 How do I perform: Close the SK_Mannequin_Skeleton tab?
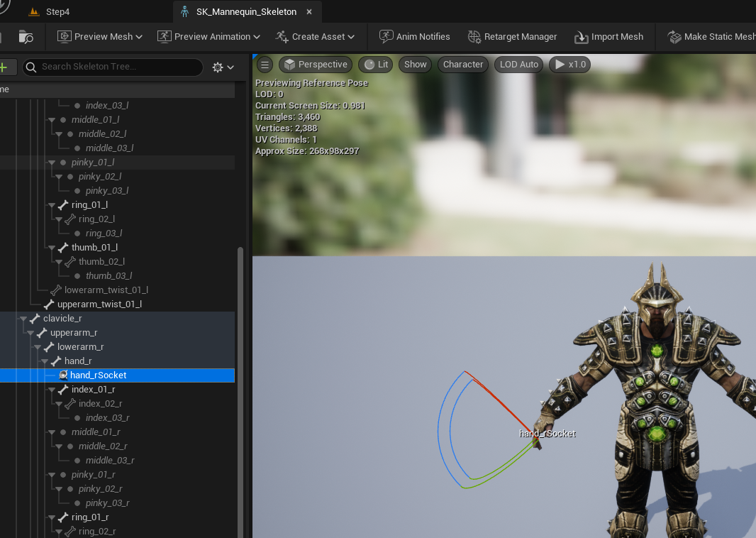(x=309, y=11)
